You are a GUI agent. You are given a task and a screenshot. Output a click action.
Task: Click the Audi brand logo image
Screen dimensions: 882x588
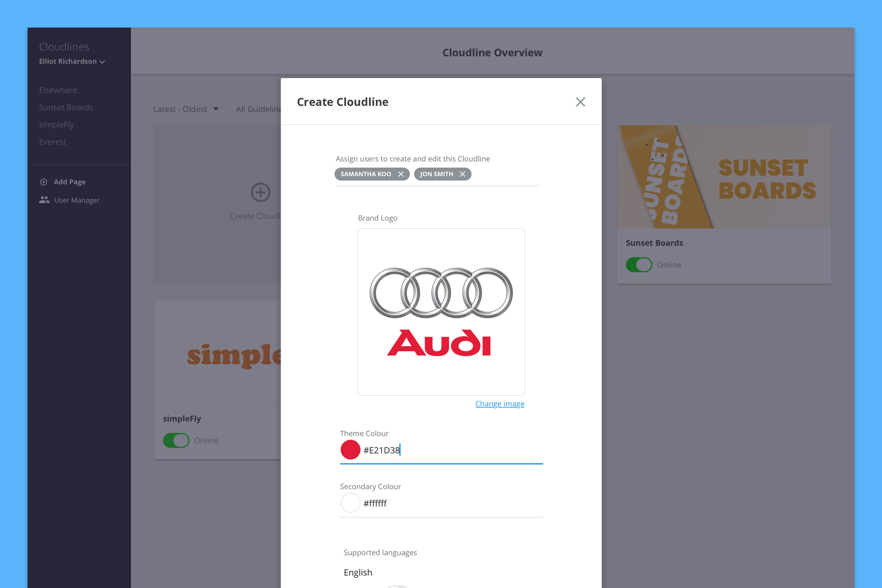441,312
